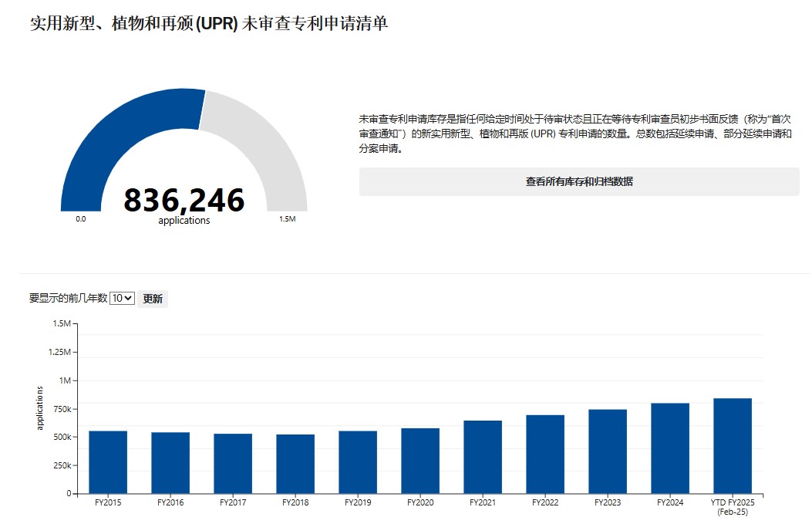This screenshot has width=812, height=524.
Task: Select the FY2020 bar
Action: pos(420,460)
